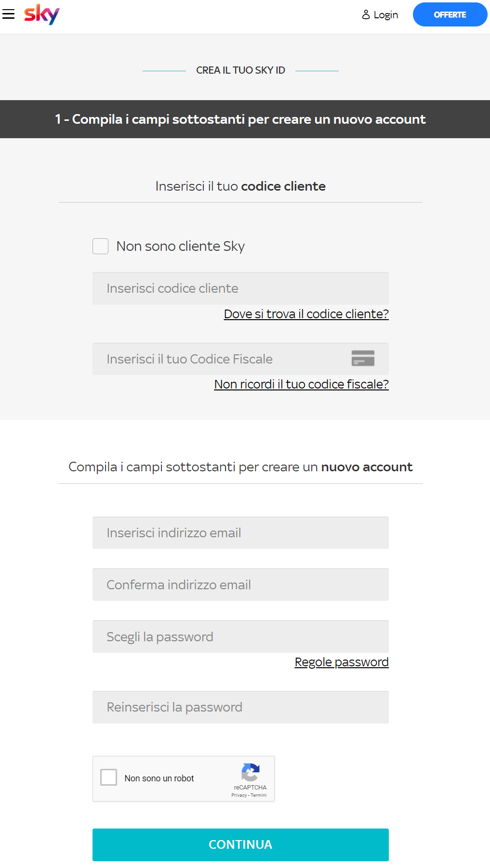490x868 pixels.
Task: Click the user profile icon beside Login
Action: click(366, 15)
